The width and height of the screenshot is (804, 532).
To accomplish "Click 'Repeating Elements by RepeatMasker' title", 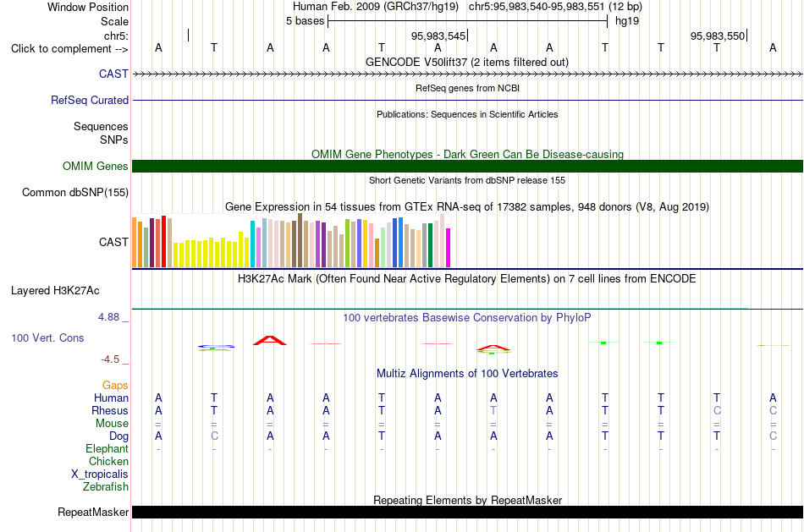I will coord(467,500).
